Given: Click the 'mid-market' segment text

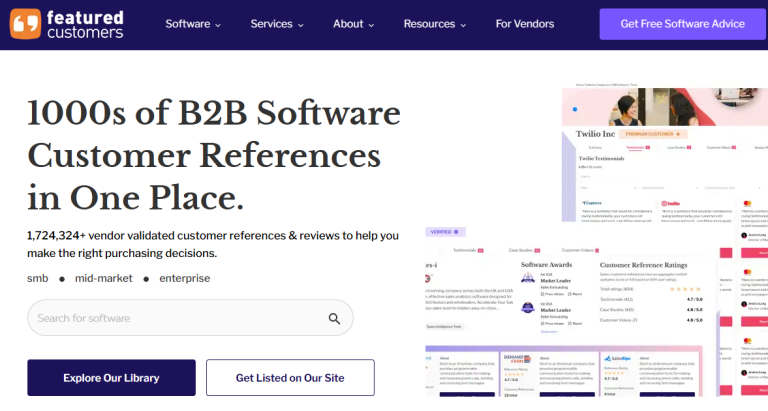Looking at the screenshot, I should coord(103,278).
